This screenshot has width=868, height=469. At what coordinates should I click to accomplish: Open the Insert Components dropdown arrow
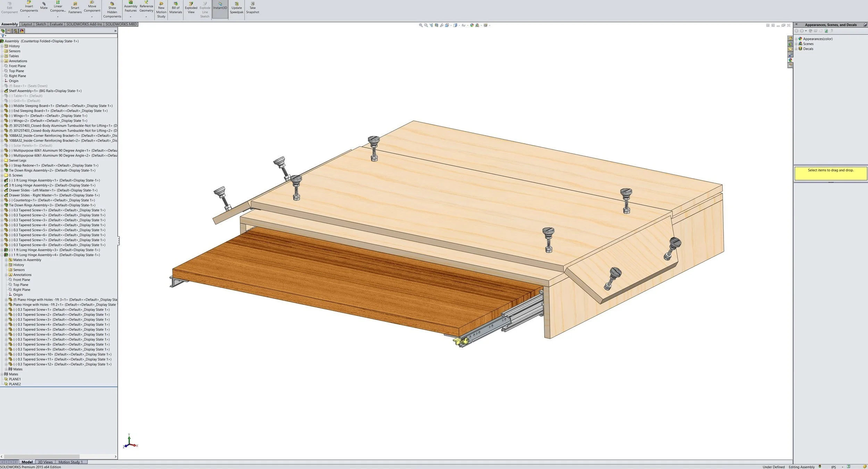(29, 17)
